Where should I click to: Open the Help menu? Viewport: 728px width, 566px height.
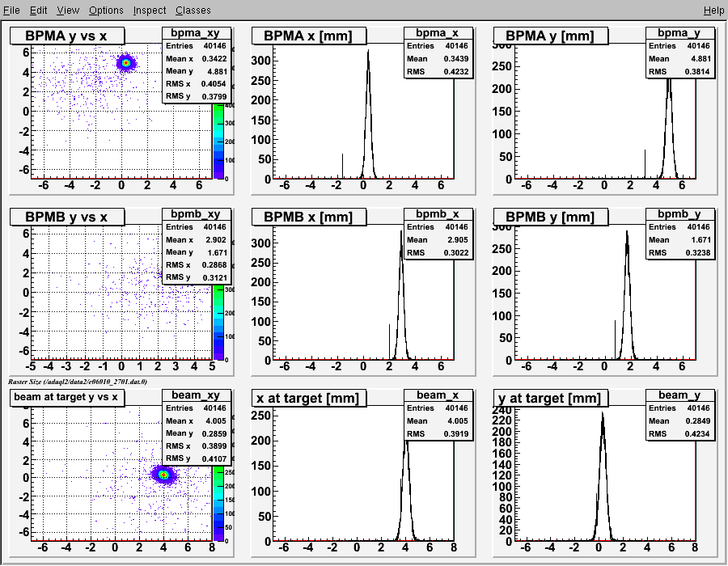pyautogui.click(x=713, y=11)
